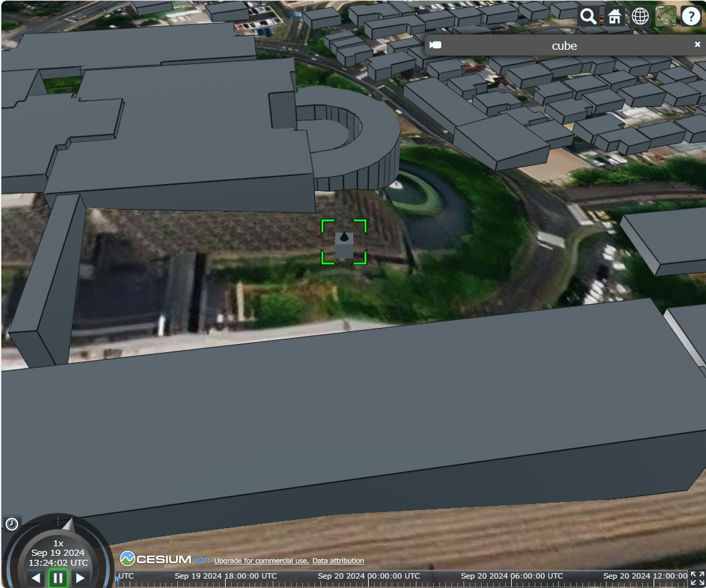Open the scene mode picker
706x588 pixels.
click(640, 16)
